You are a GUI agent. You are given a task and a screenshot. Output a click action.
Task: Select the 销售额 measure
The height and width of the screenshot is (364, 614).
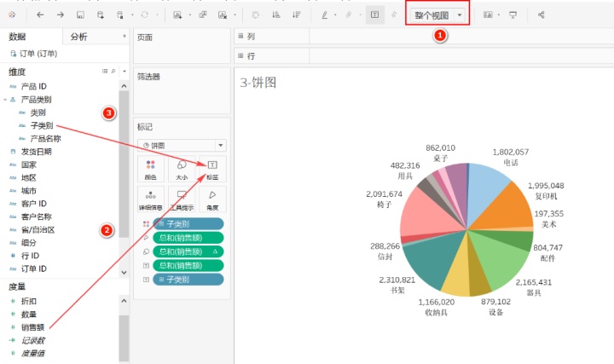click(32, 327)
